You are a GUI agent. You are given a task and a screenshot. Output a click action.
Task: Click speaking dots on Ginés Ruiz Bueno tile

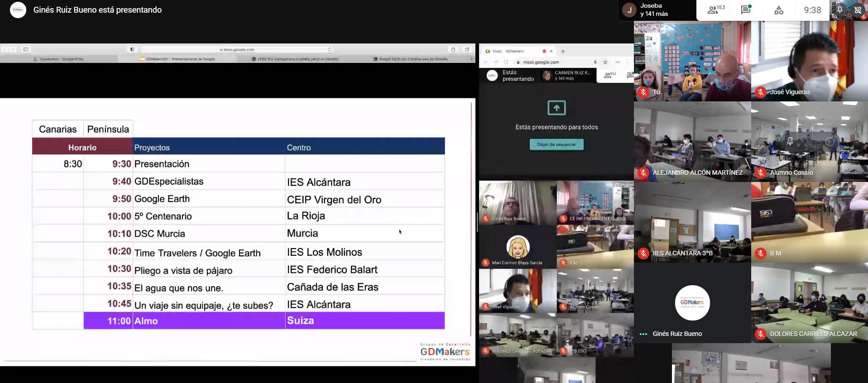point(643,334)
